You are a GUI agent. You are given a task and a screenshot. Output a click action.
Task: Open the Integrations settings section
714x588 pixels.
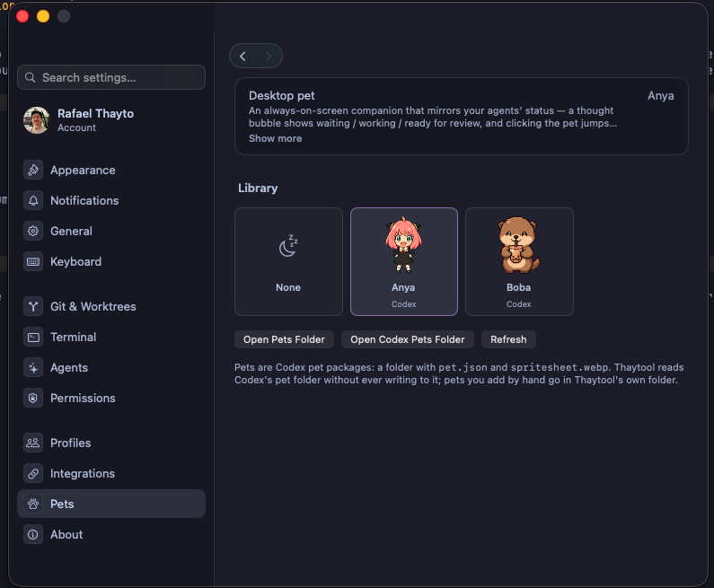pos(111,473)
